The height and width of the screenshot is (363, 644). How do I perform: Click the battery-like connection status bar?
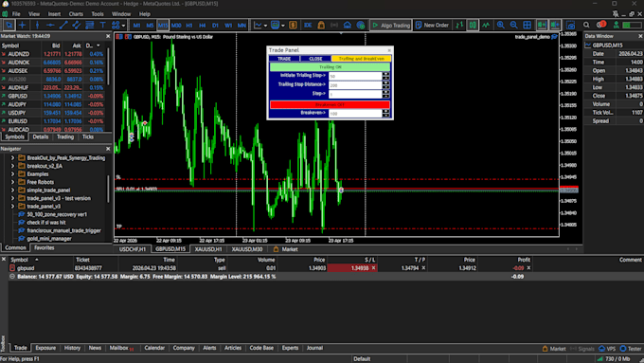click(x=632, y=26)
